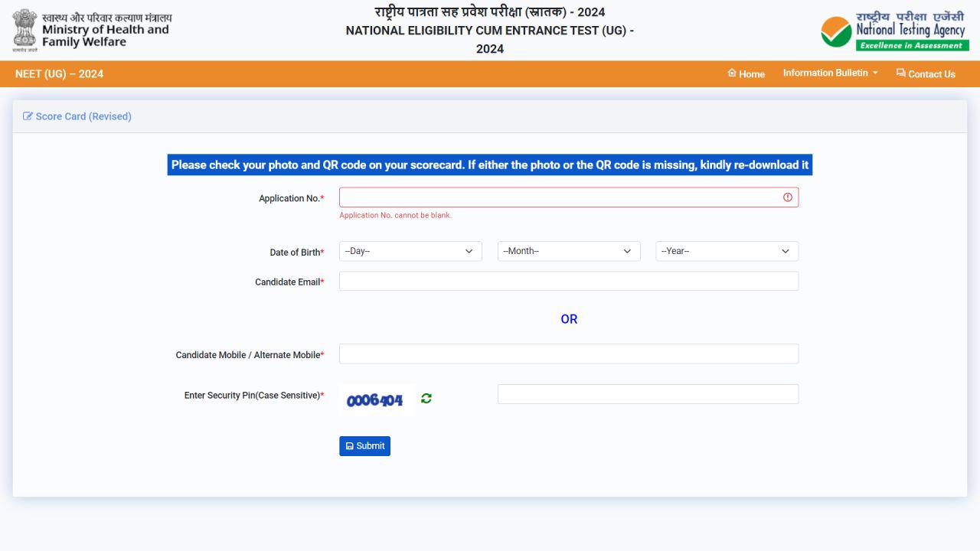Click the Score Card edit icon
The image size is (980, 551).
tap(28, 116)
